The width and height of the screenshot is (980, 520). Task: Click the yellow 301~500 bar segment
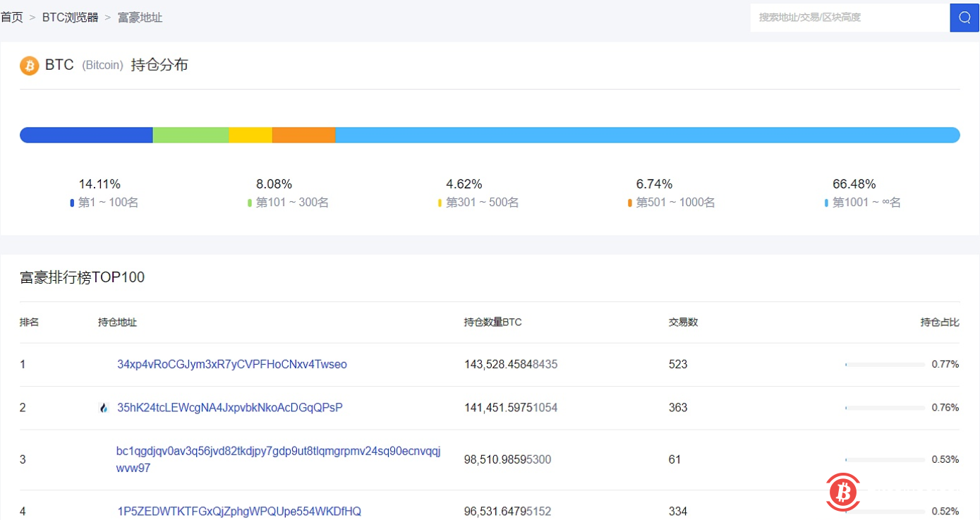(x=250, y=135)
